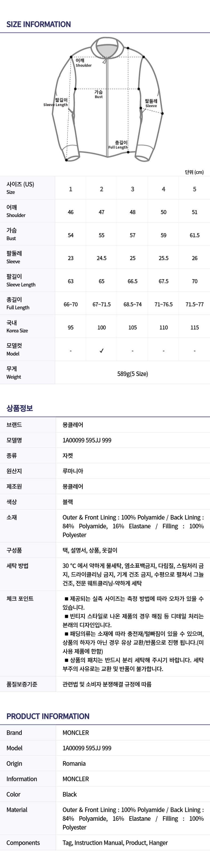Select the size 5 column header
Image resolution: width=210 pixels, height=868 pixels.
tap(195, 189)
